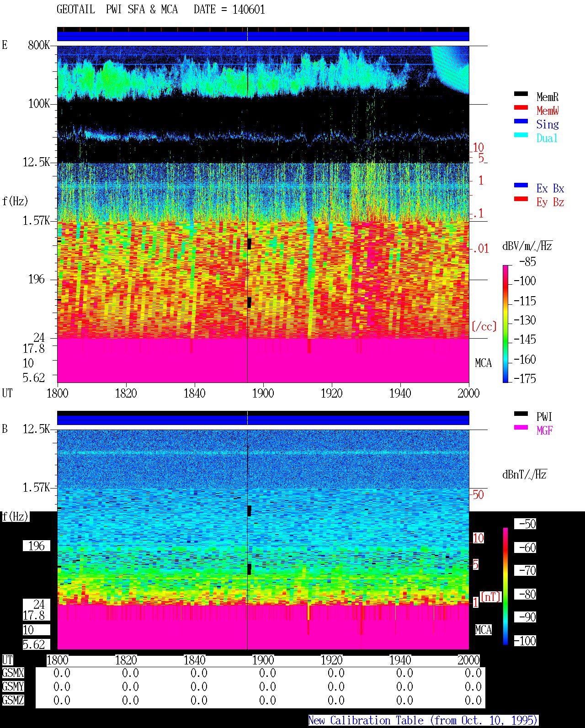Click the red [nT] axis label
This screenshot has height=728, width=585.
(491, 596)
